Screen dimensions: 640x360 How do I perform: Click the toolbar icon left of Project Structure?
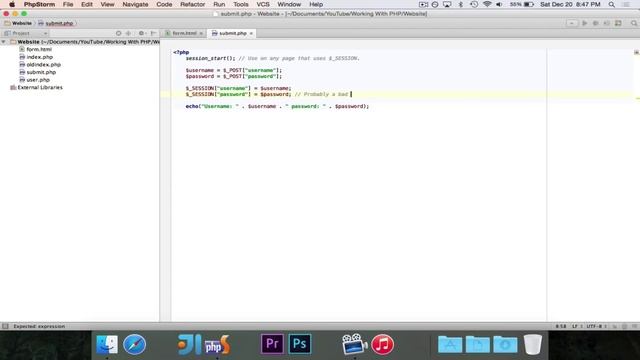tap(607, 23)
